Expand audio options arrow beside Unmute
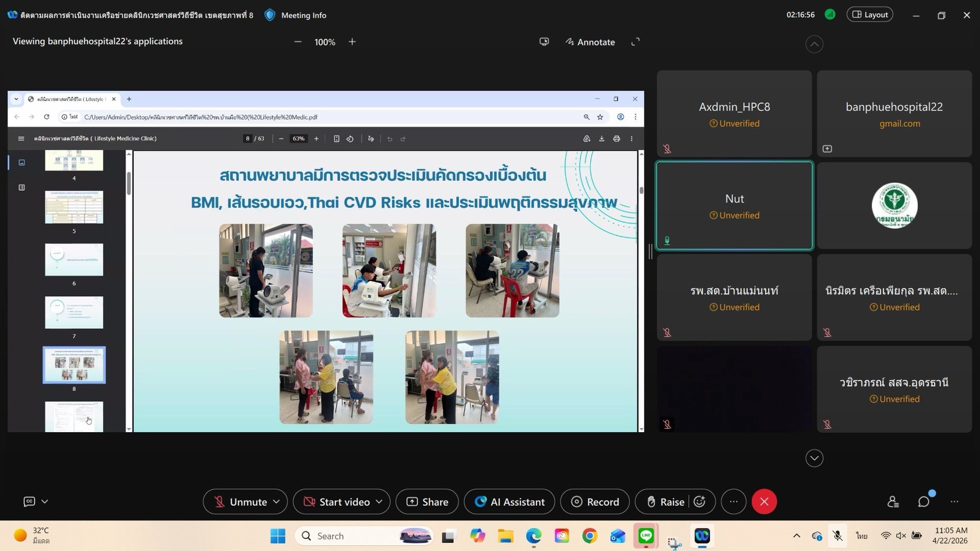This screenshot has height=551, width=980. 276,502
